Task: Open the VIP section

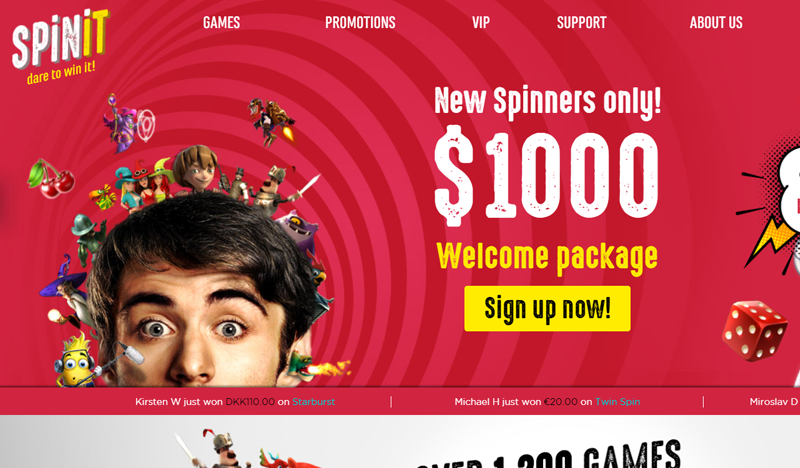Action: 481,22
